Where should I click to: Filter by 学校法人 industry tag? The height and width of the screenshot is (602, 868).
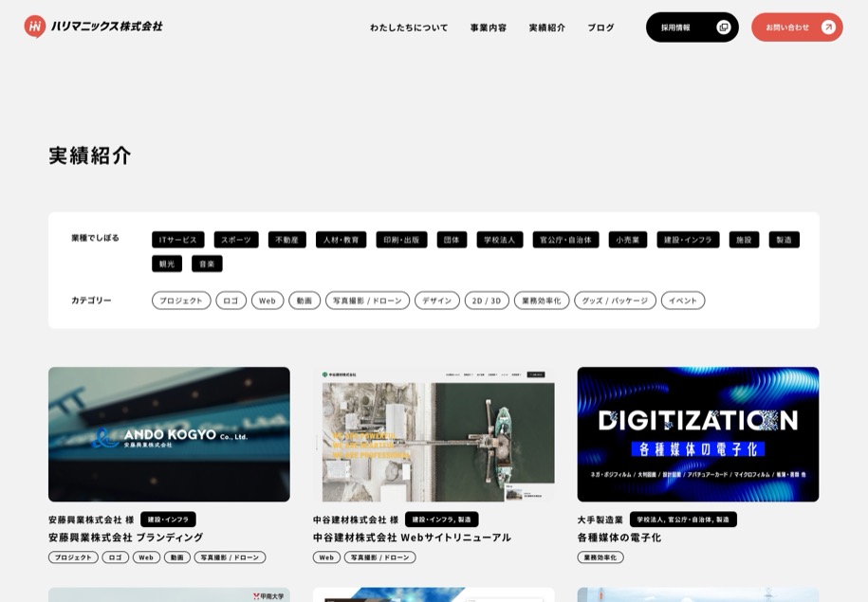500,240
